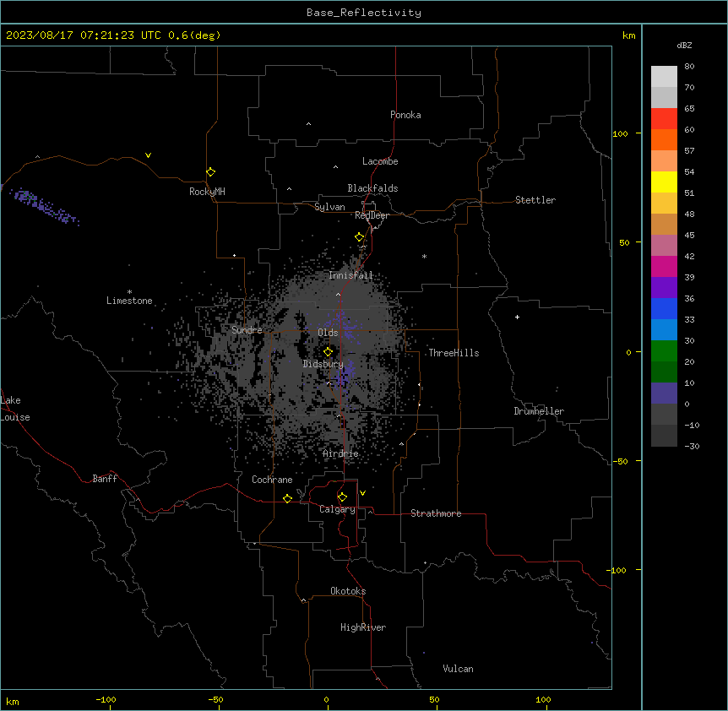Click the Innisfail city label

pos(350,275)
